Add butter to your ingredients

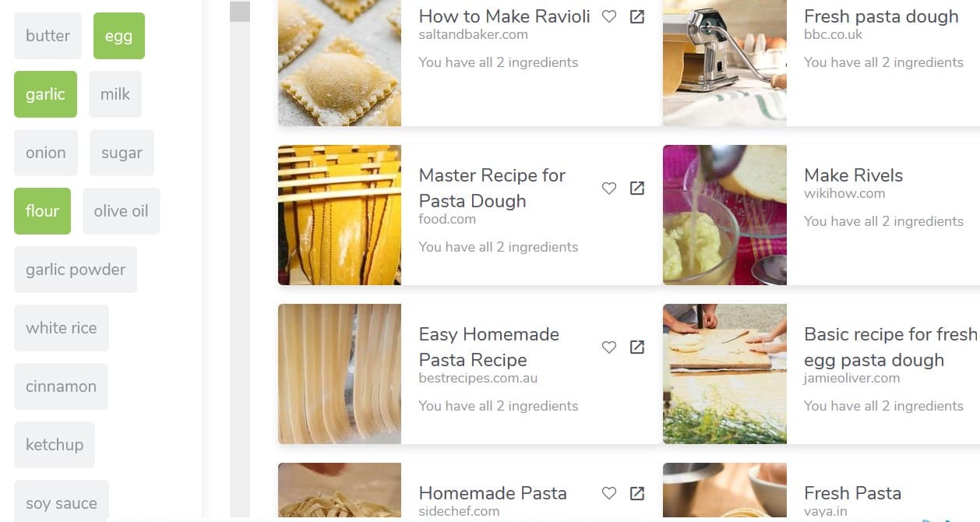click(48, 36)
